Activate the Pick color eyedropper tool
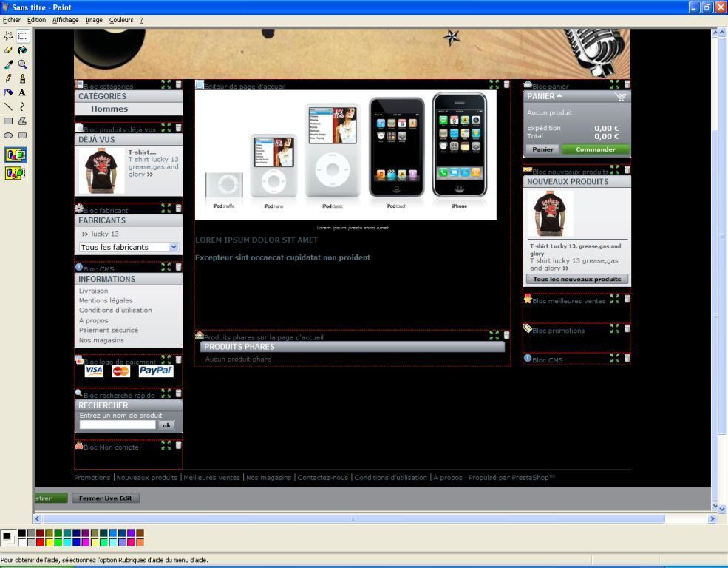This screenshot has width=728, height=568. pyautogui.click(x=8, y=64)
